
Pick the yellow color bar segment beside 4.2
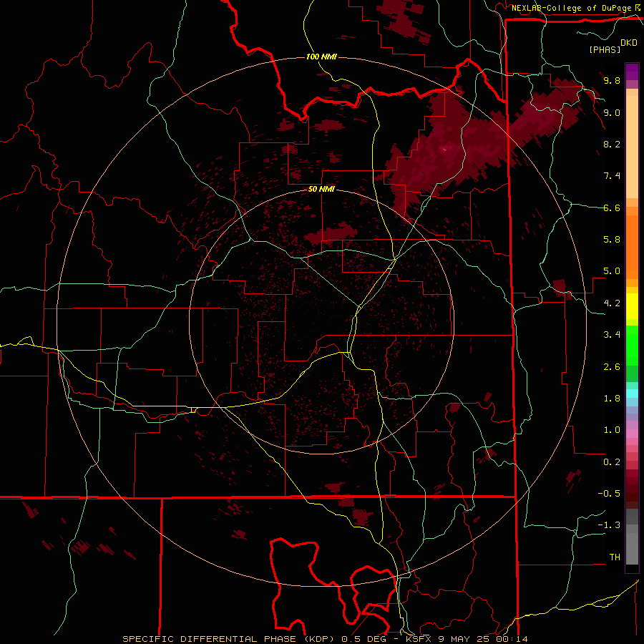click(632, 306)
